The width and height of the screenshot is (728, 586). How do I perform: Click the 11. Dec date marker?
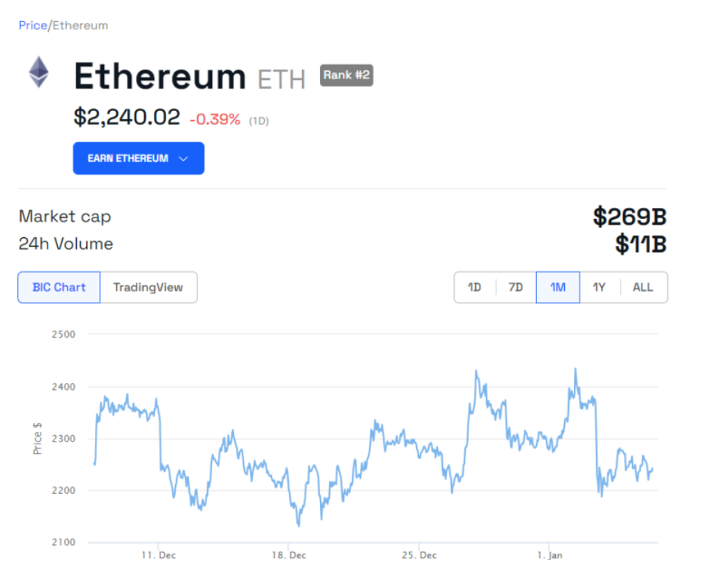click(158, 555)
